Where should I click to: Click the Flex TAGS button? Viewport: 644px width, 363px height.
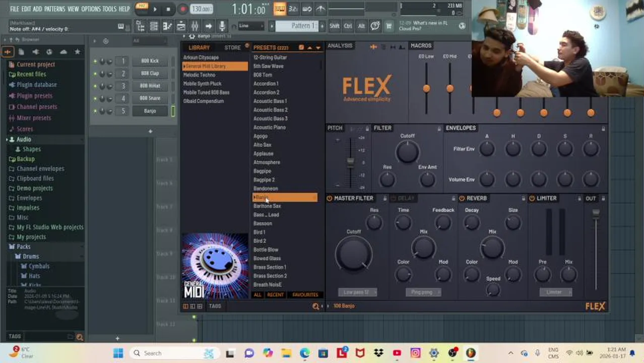[215, 306]
